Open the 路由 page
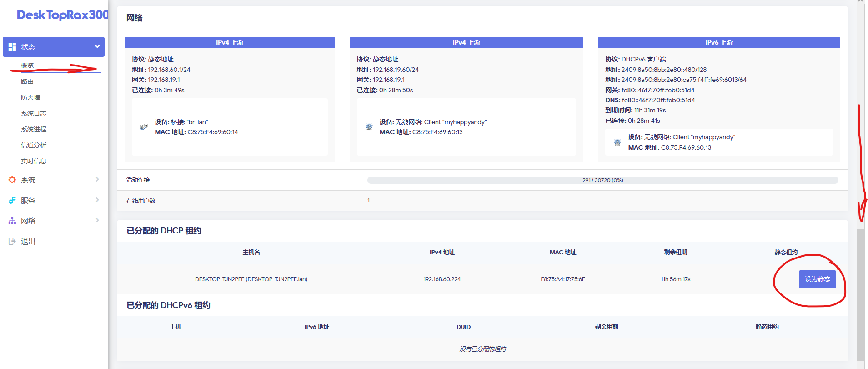 [x=27, y=81]
